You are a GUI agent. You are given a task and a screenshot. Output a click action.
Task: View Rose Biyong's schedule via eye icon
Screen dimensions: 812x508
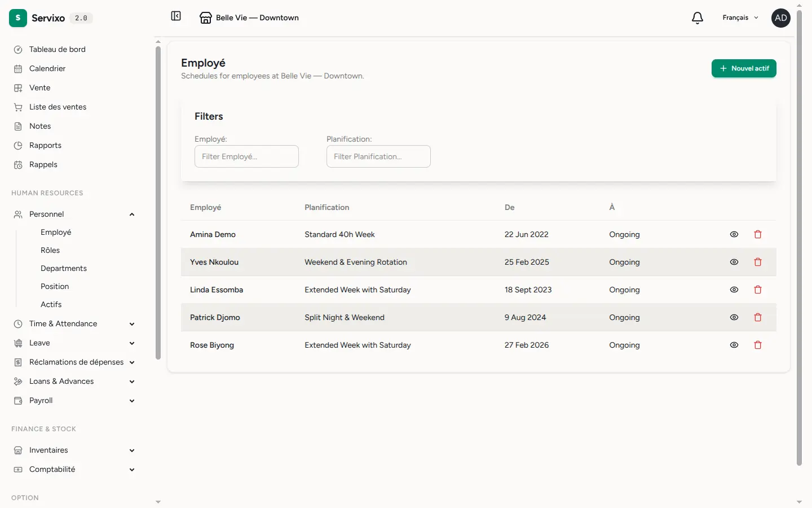click(734, 345)
